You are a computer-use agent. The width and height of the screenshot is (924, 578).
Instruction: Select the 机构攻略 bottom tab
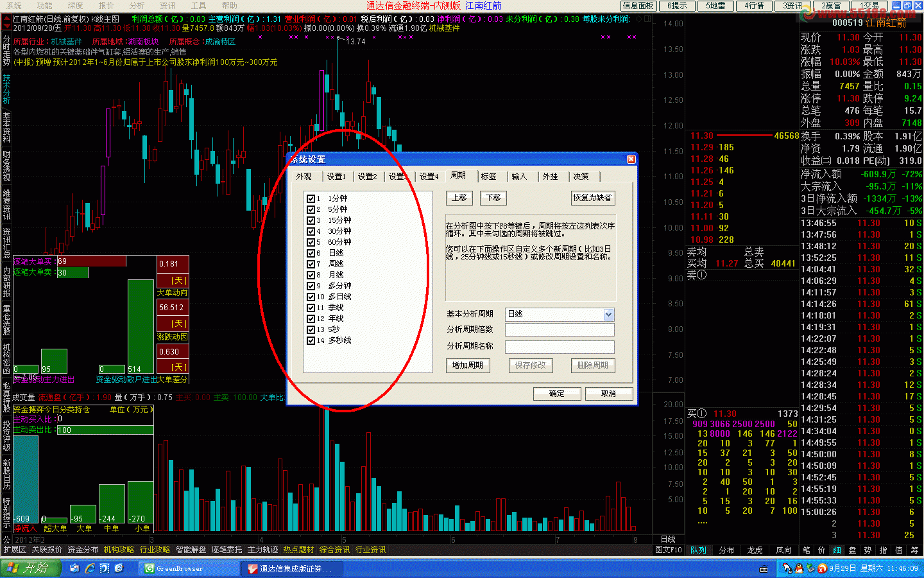(119, 550)
